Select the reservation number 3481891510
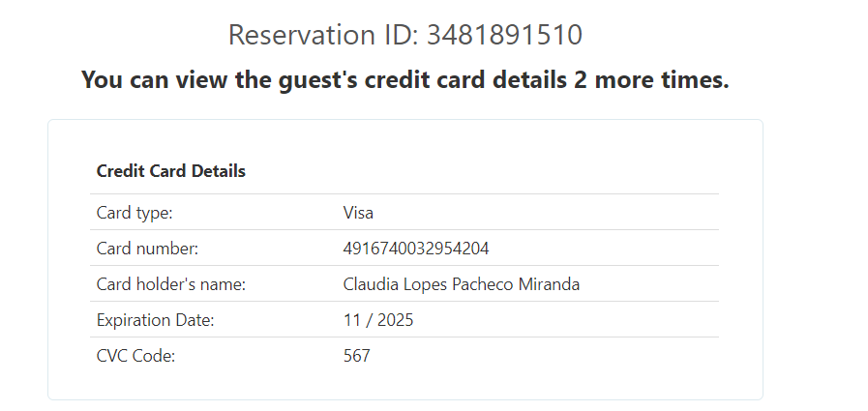This screenshot has height=411, width=868. pyautogui.click(x=504, y=36)
